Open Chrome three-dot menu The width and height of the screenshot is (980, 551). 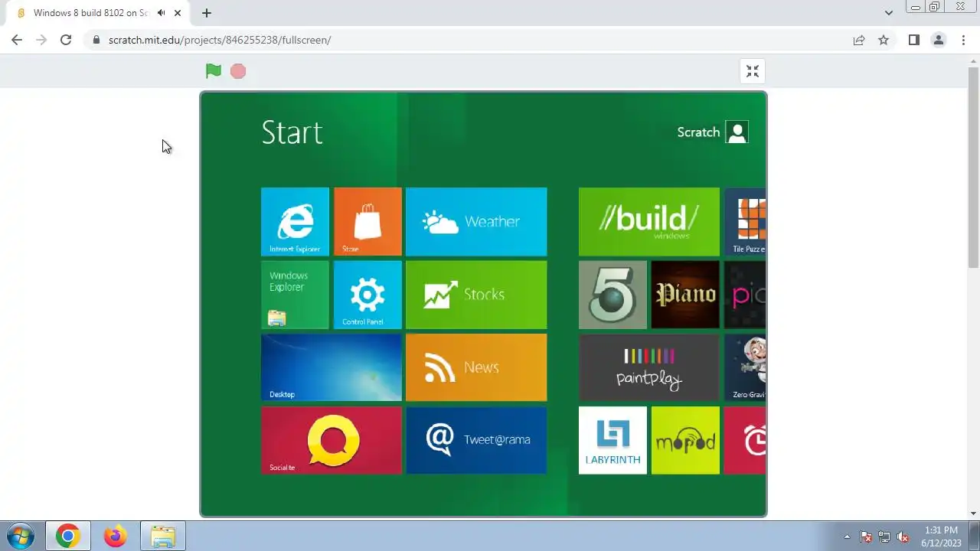963,40
